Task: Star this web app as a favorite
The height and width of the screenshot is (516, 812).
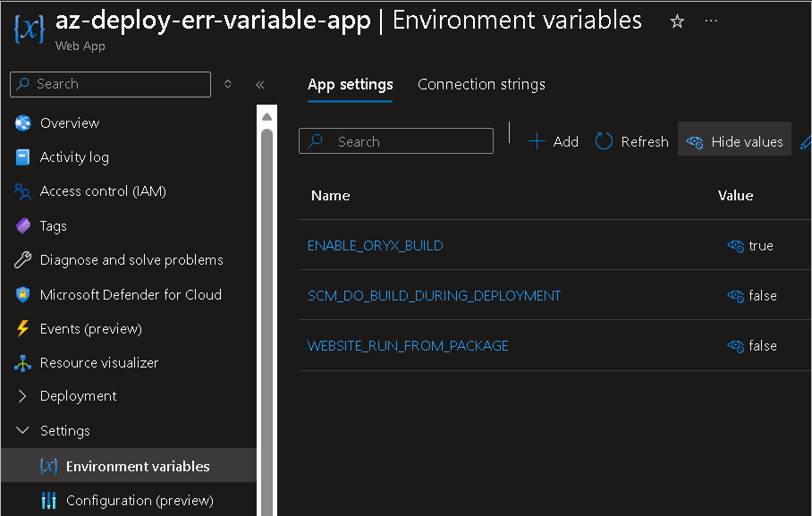Action: click(x=677, y=20)
